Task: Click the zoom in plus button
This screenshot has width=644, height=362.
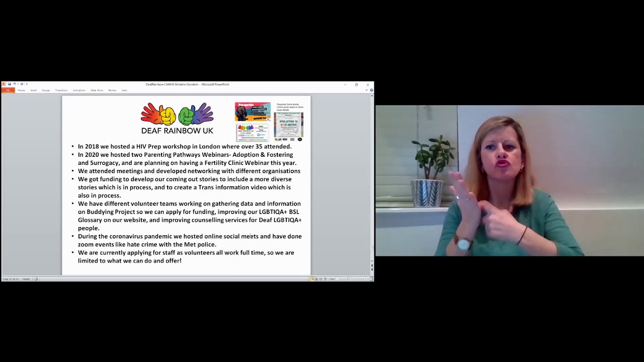Action: [366, 279]
